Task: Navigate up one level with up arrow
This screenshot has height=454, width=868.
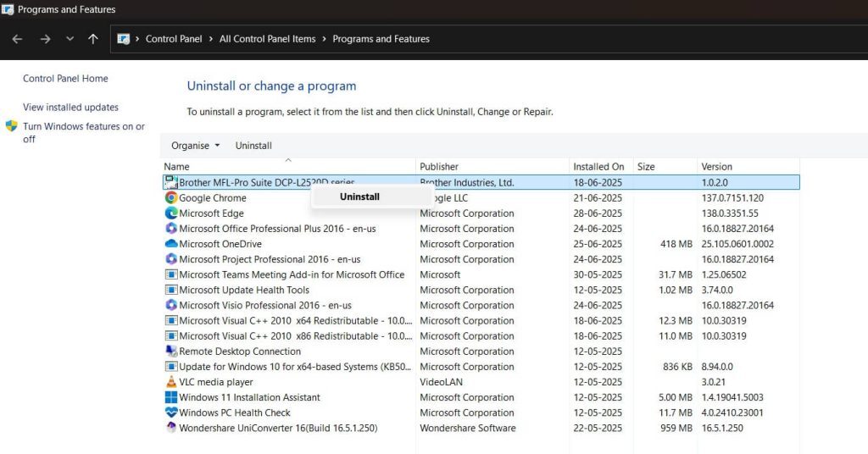Action: coord(93,39)
